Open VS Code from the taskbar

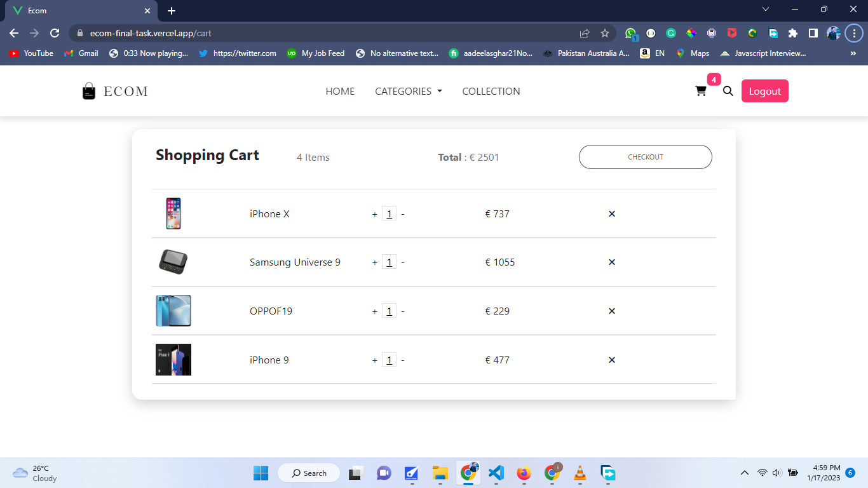tap(496, 473)
